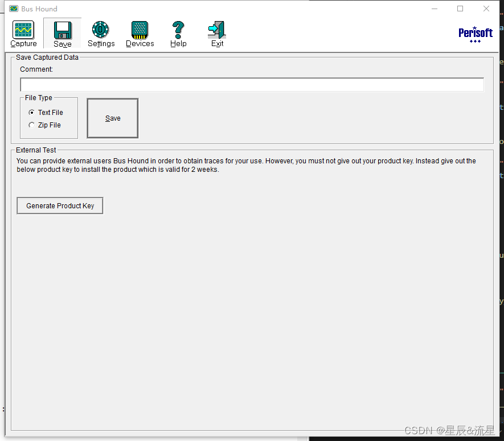
Task: Maximize the Bus Hound window
Action: click(460, 9)
